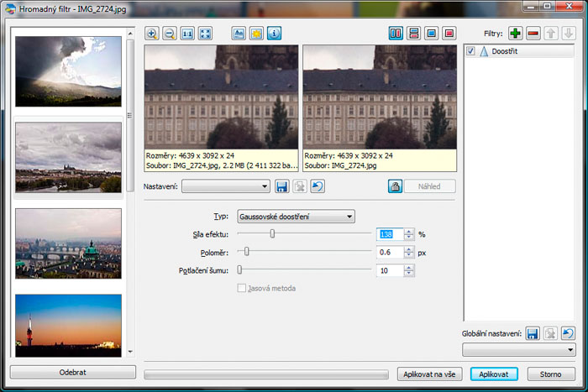
Task: Show image information with the blue info icon
Action: coord(274,34)
